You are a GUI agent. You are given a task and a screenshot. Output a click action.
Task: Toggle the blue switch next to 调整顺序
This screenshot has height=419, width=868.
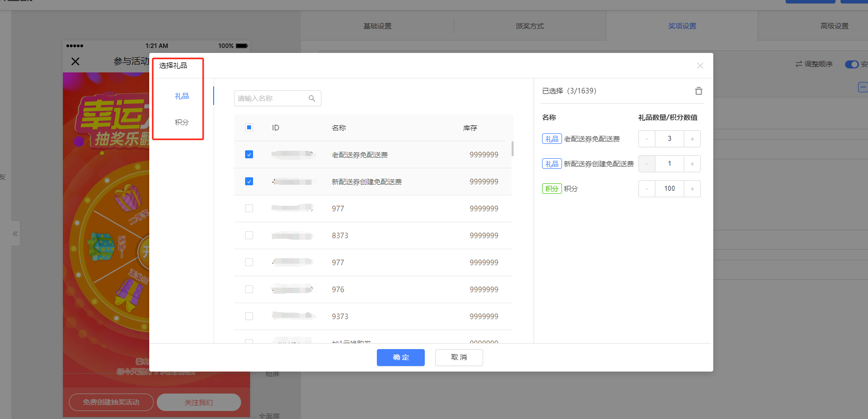coord(852,64)
